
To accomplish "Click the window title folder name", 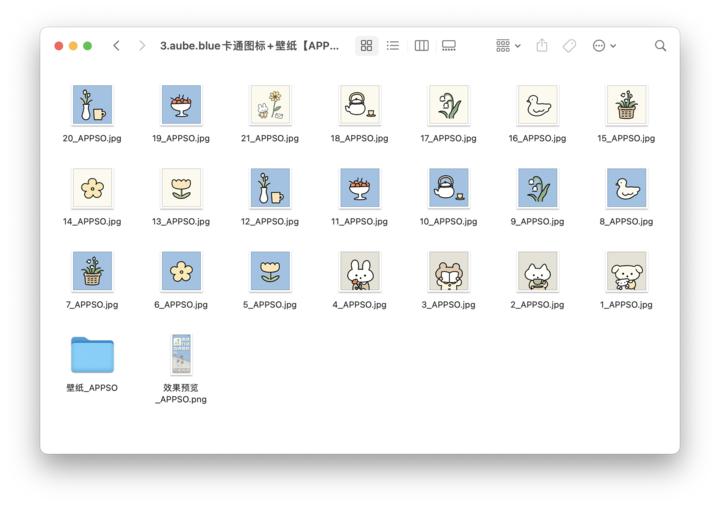I will click(x=249, y=46).
